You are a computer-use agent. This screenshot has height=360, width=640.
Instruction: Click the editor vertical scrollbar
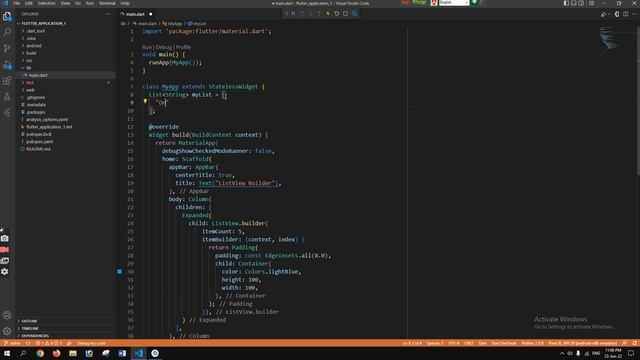coord(638,100)
